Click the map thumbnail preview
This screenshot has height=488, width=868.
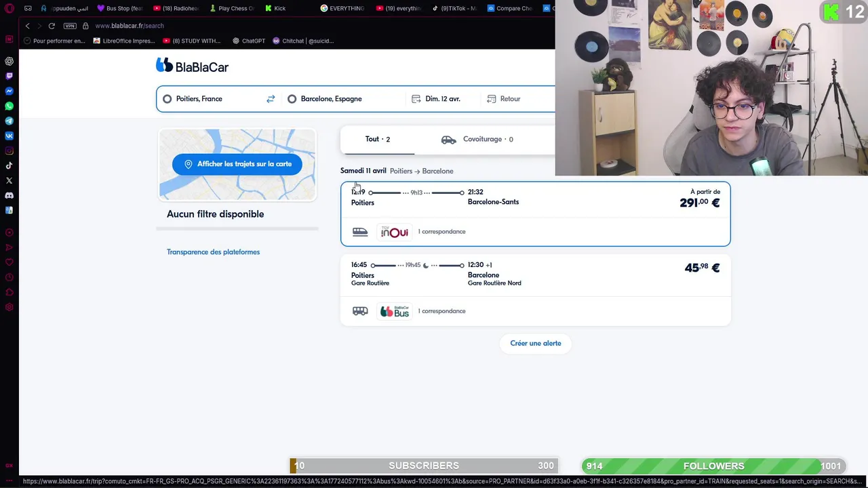[237, 165]
